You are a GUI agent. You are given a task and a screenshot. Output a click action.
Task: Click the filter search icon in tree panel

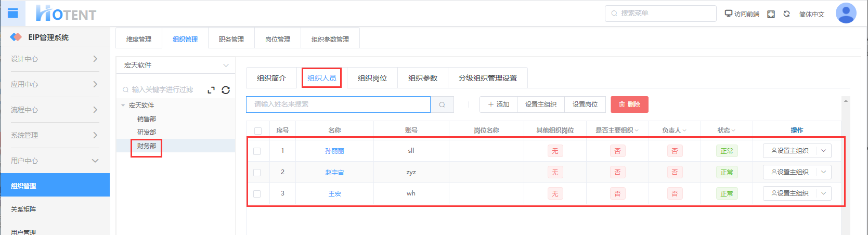coord(125,90)
